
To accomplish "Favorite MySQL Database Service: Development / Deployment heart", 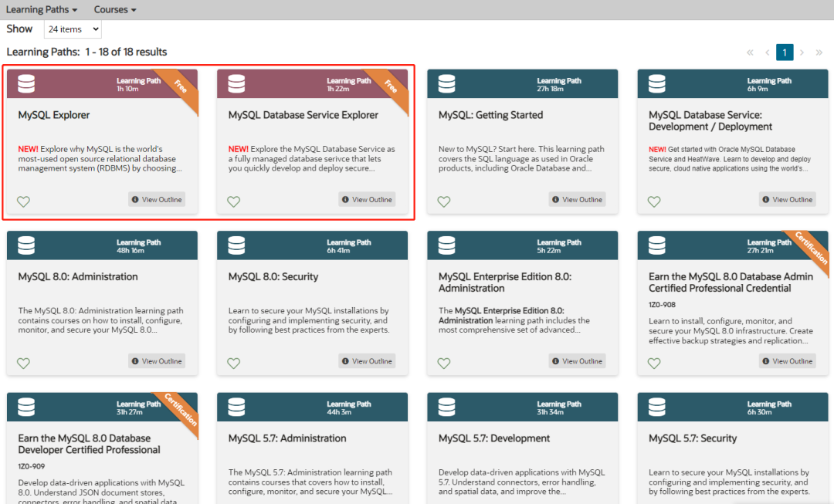I will [654, 201].
